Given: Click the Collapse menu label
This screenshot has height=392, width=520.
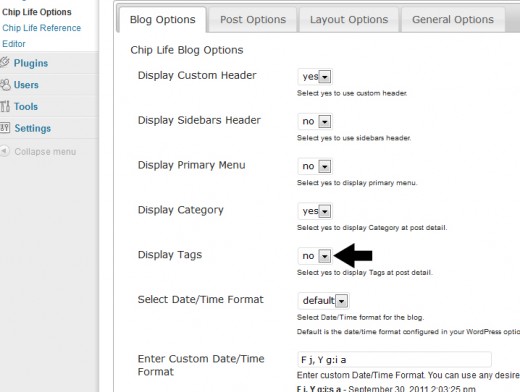Looking at the screenshot, I should pyautogui.click(x=45, y=152).
